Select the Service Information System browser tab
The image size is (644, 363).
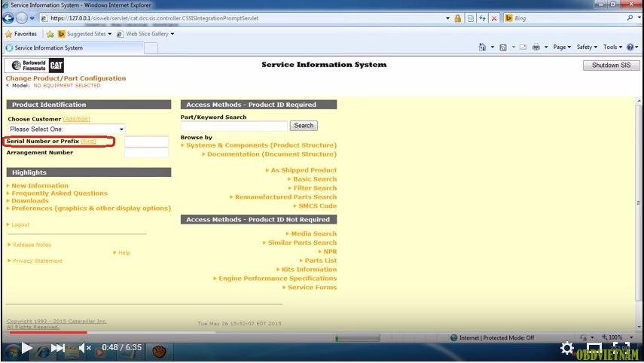(x=72, y=48)
